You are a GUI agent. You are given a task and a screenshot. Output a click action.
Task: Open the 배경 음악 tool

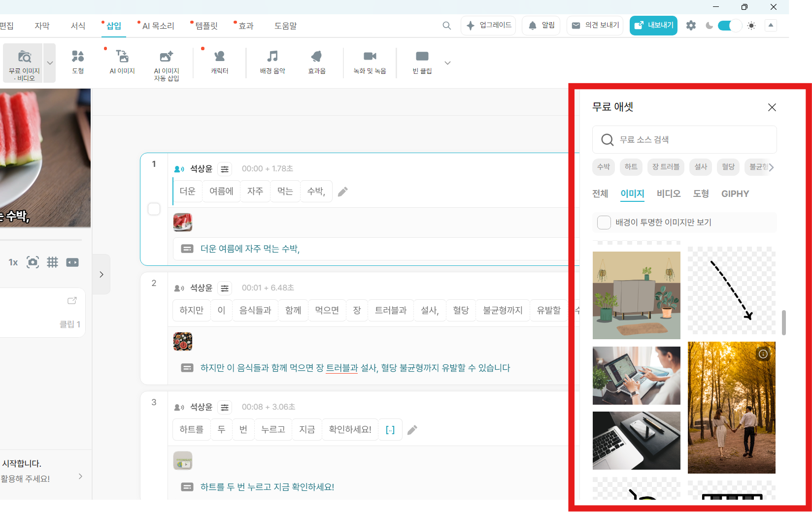coord(272,62)
